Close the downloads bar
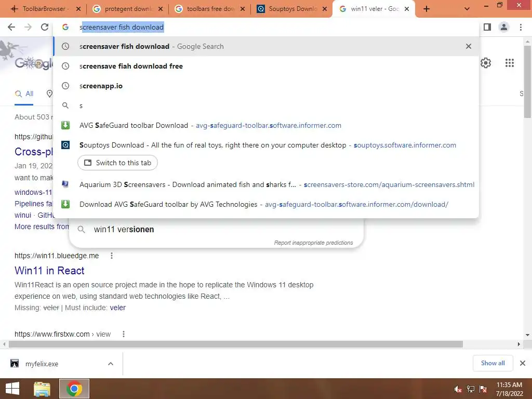Screen dimensions: 532x399 tap(523, 363)
